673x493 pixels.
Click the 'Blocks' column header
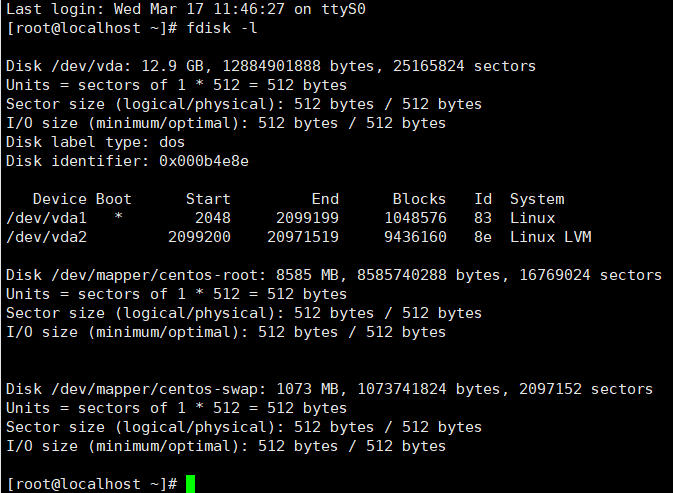(419, 199)
